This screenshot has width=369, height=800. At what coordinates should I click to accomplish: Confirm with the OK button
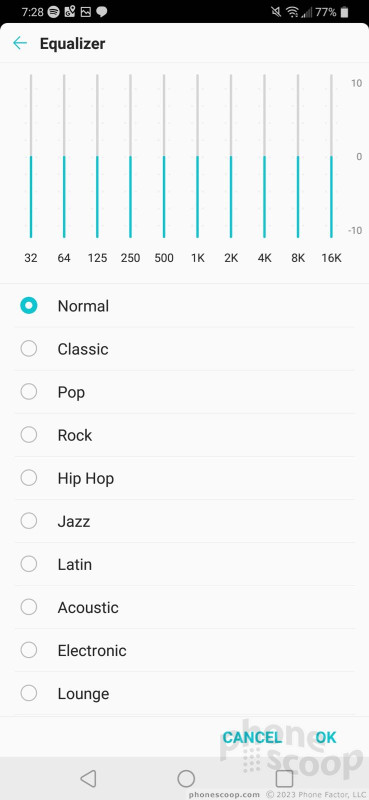coord(326,737)
